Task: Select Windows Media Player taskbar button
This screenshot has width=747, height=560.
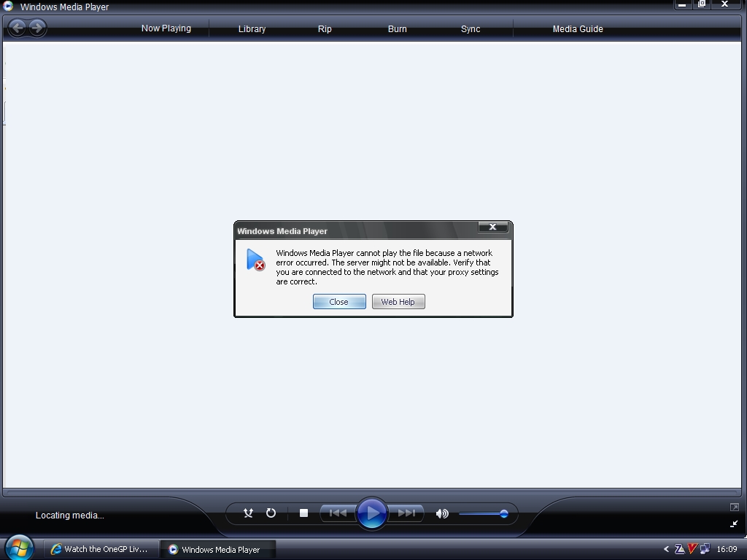Action: 217,549
